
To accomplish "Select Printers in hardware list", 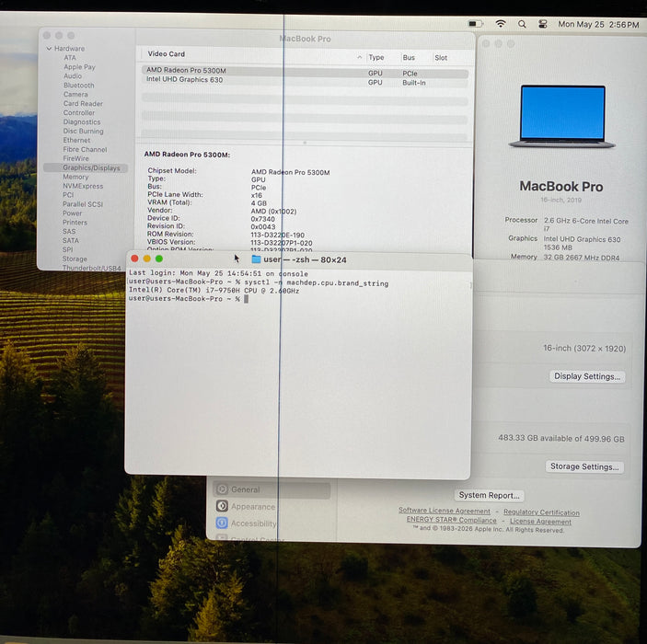I will pyautogui.click(x=75, y=222).
